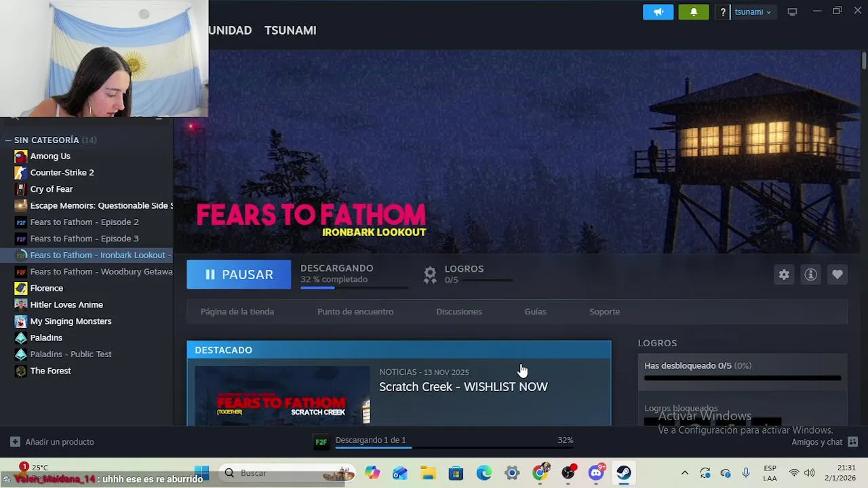Select Paladins in library list

46,338
